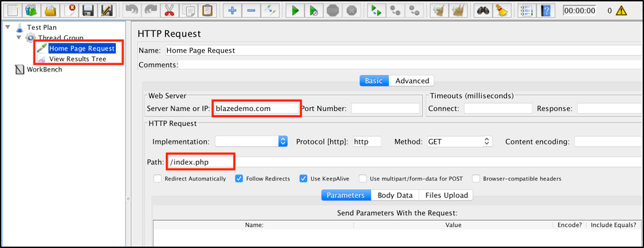Click the Add plus toolbar icon
The width and height of the screenshot is (644, 248).
pos(232,10)
